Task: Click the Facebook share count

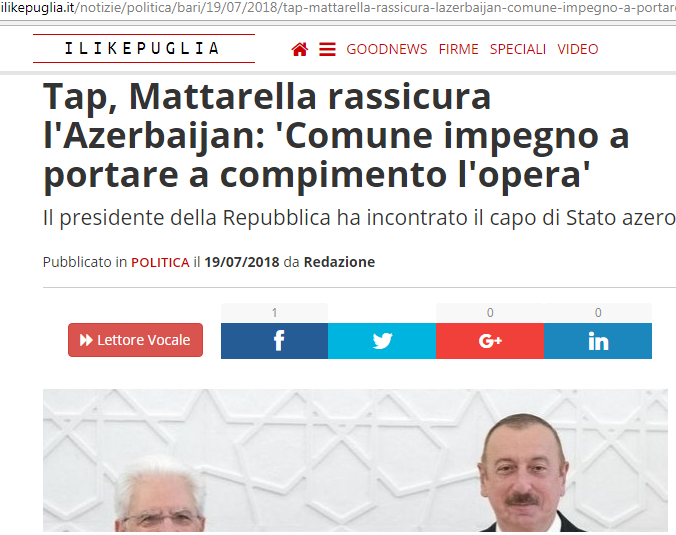Action: click(275, 313)
